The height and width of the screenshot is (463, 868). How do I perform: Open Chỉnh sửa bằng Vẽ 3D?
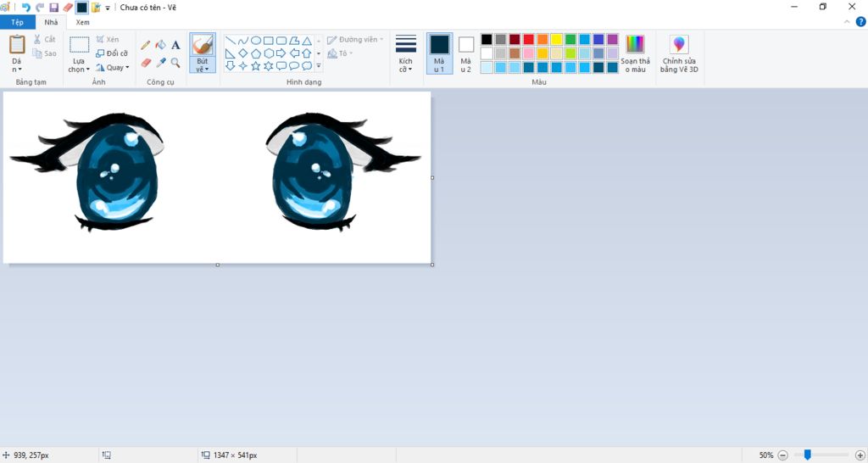click(679, 53)
